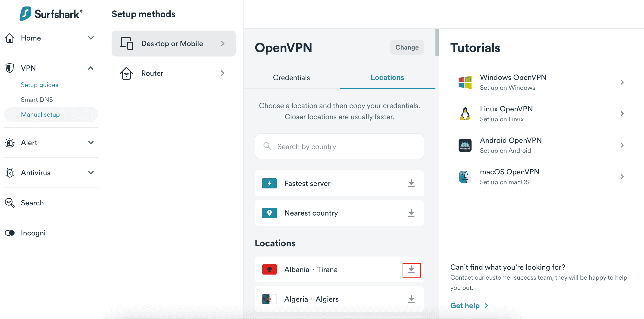
Task: Open Setup guides in sidebar
Action: pyautogui.click(x=40, y=85)
